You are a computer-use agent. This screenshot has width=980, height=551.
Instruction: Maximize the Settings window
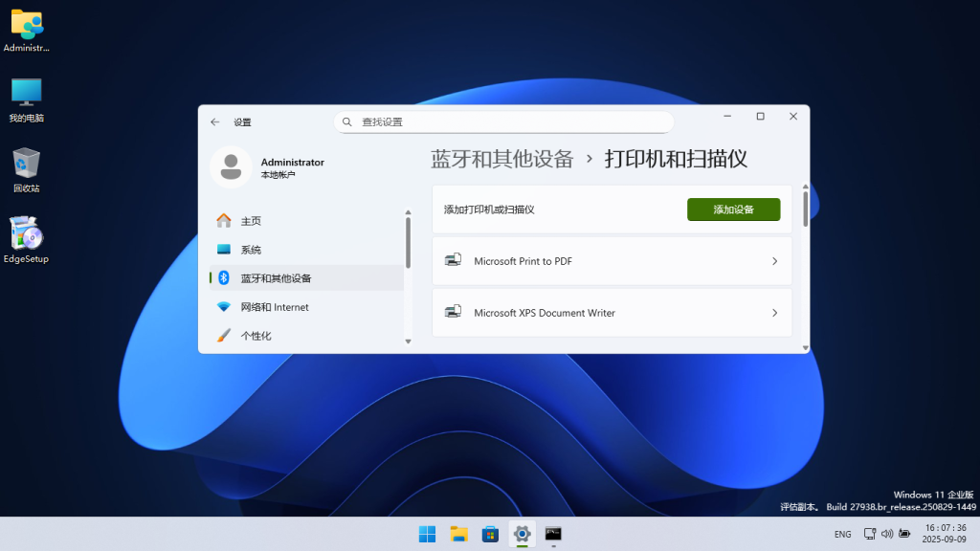tap(761, 116)
